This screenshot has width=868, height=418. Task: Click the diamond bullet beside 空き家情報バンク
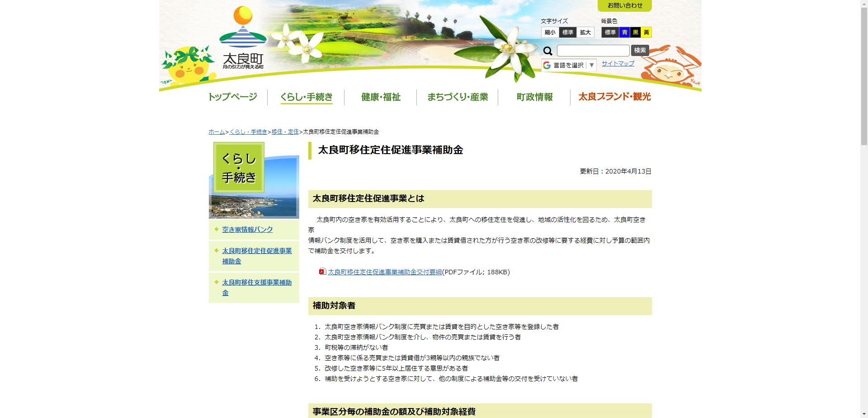pos(216,229)
